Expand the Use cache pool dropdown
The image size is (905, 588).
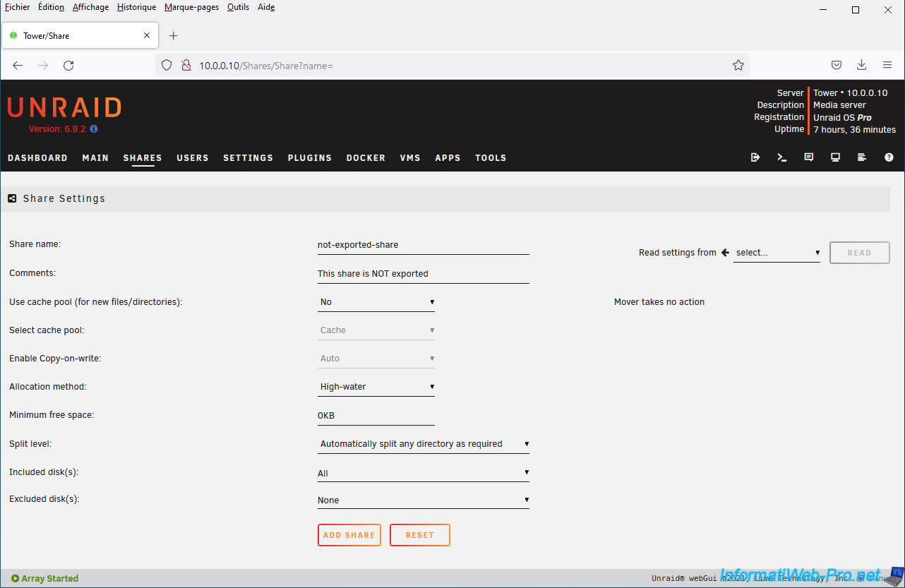pos(376,302)
